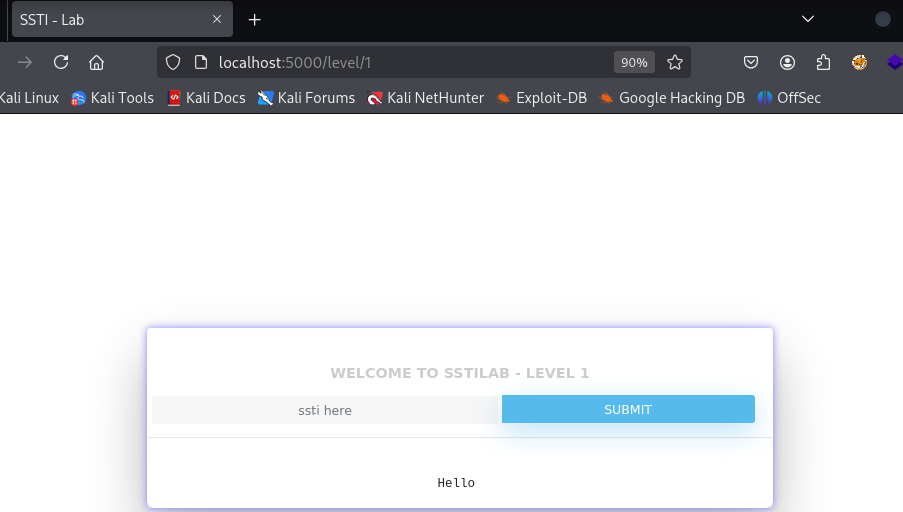Reset the 90% zoom level indicator

click(634, 62)
